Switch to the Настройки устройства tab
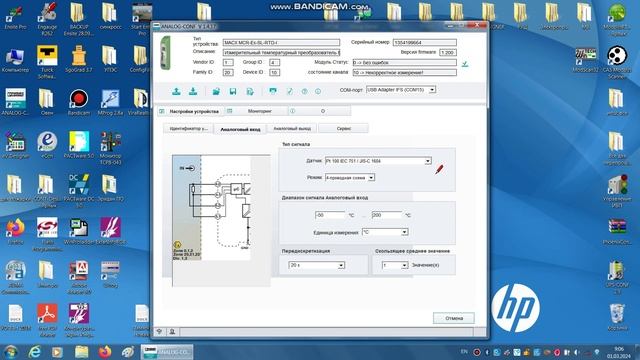Viewport: 640px width, 360px height. click(x=190, y=111)
